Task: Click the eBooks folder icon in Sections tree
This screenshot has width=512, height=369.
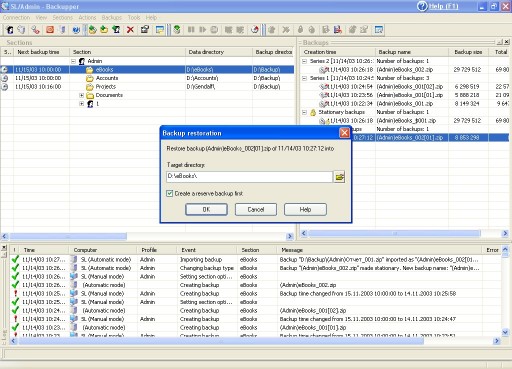Action: 89,70
